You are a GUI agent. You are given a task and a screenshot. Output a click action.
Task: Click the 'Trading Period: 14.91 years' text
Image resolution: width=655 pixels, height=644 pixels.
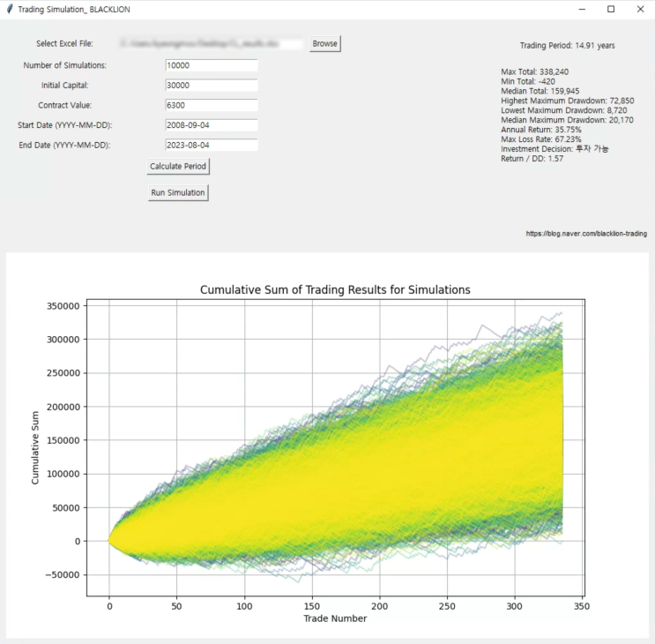point(567,46)
